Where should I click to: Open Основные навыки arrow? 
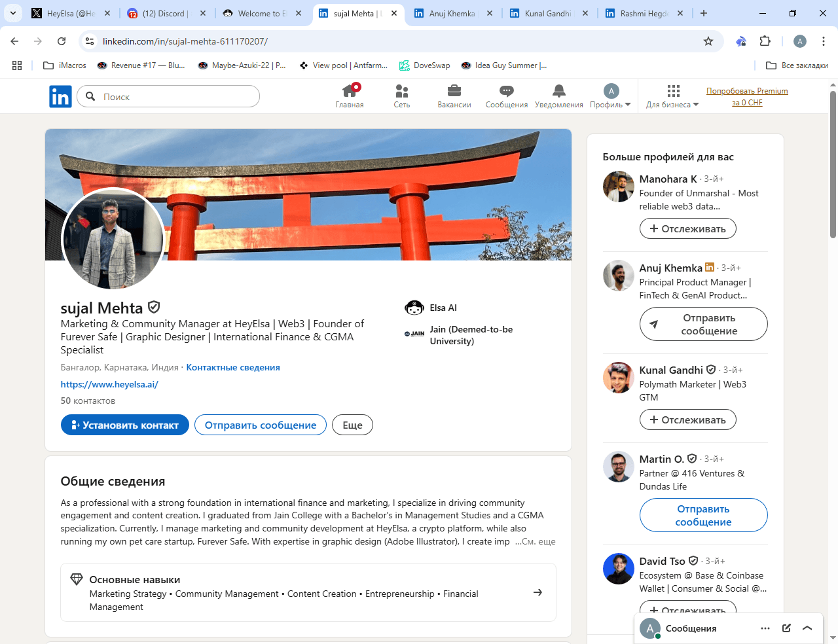537,592
